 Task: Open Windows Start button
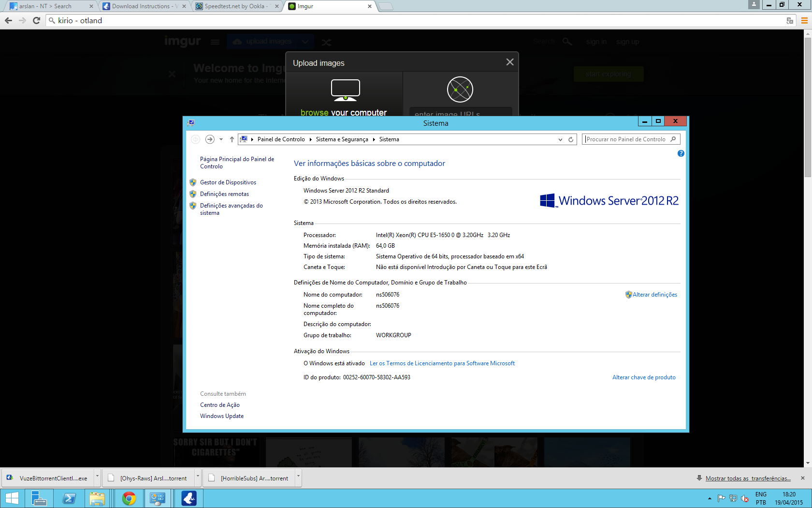coord(12,498)
